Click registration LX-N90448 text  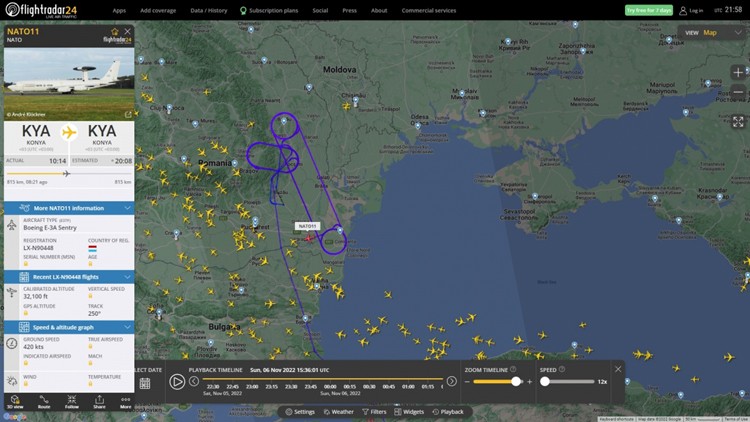(x=38, y=248)
